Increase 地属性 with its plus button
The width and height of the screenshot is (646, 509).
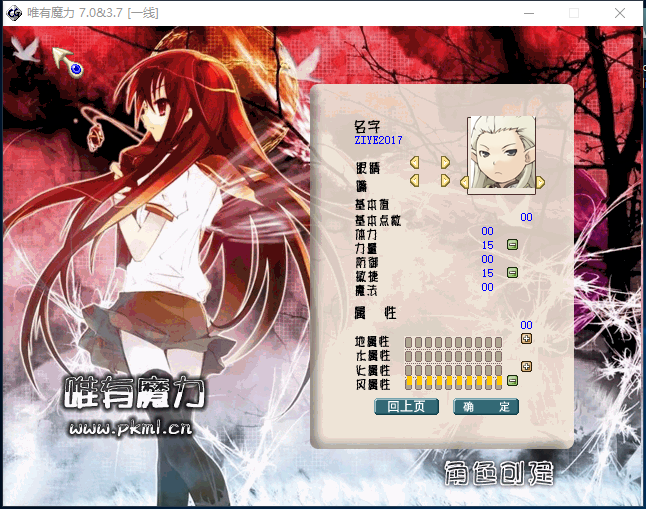click(x=526, y=338)
